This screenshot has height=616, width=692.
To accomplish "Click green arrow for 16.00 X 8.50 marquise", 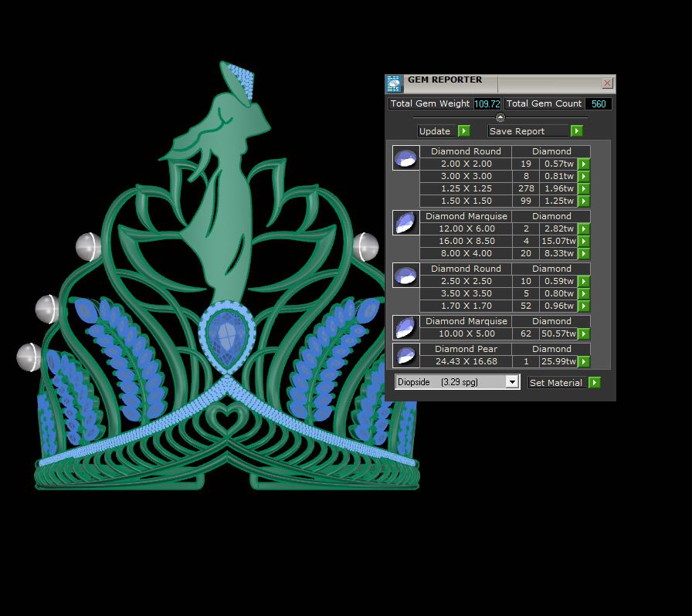I will pos(584,242).
